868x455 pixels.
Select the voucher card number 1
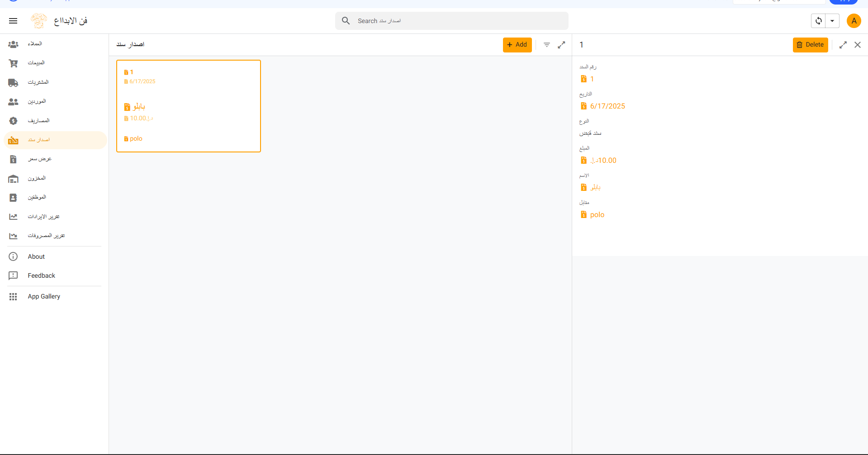tap(188, 106)
